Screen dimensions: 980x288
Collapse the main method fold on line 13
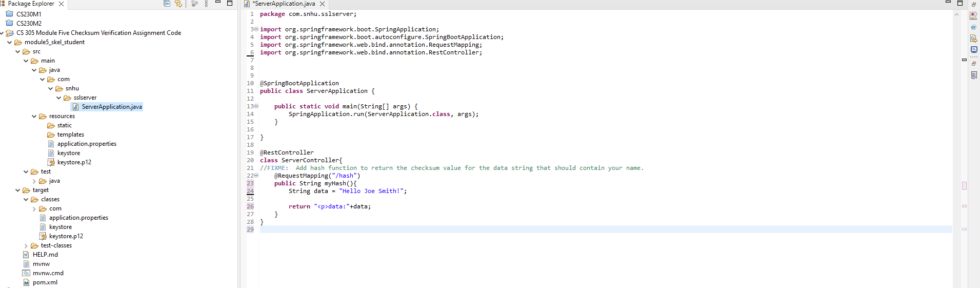pos(256,106)
